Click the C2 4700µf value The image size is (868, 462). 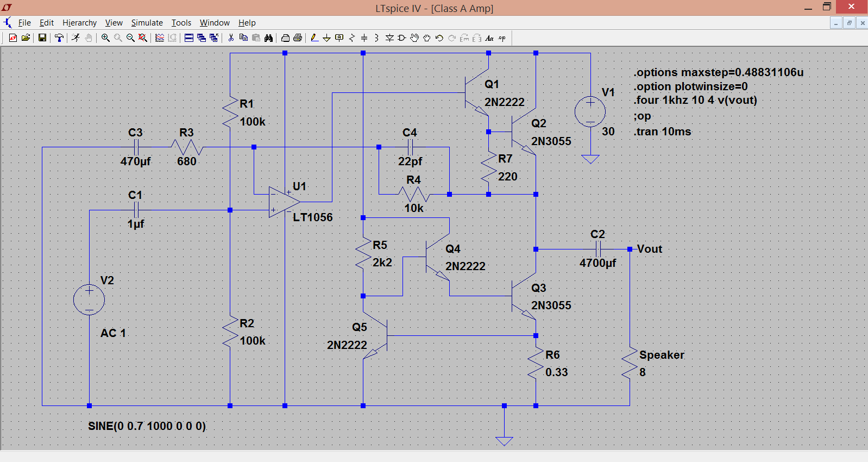(x=597, y=263)
